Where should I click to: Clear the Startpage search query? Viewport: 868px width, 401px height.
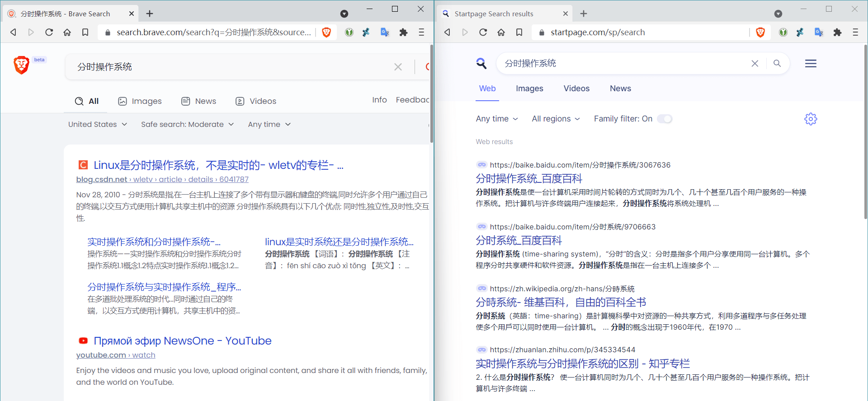pos(755,63)
